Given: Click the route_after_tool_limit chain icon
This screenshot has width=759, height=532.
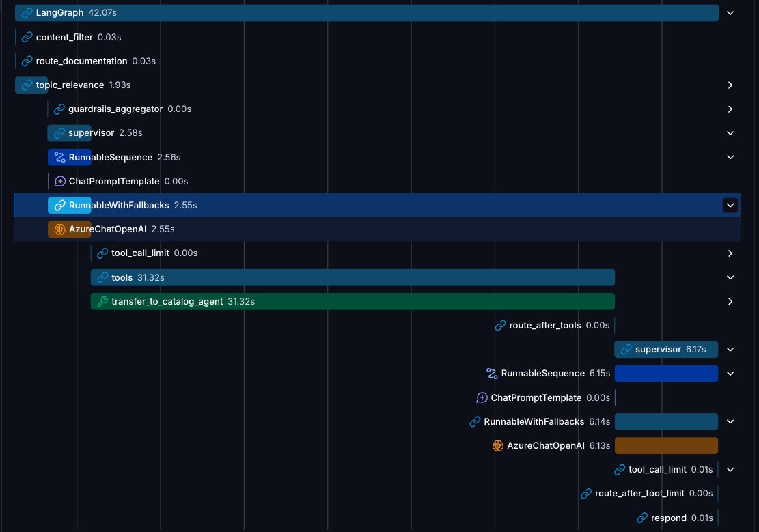Looking at the screenshot, I should click(x=585, y=494).
